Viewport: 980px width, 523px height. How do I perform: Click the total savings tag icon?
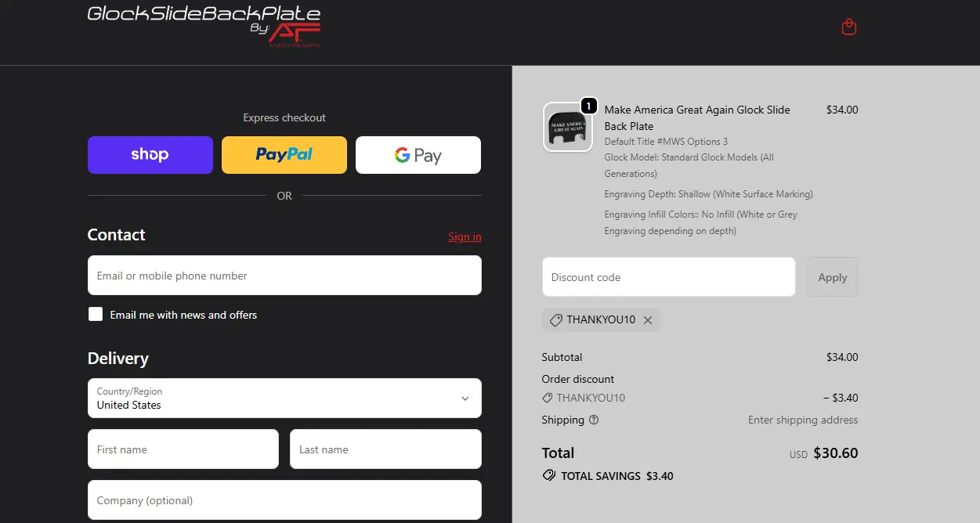pos(549,476)
